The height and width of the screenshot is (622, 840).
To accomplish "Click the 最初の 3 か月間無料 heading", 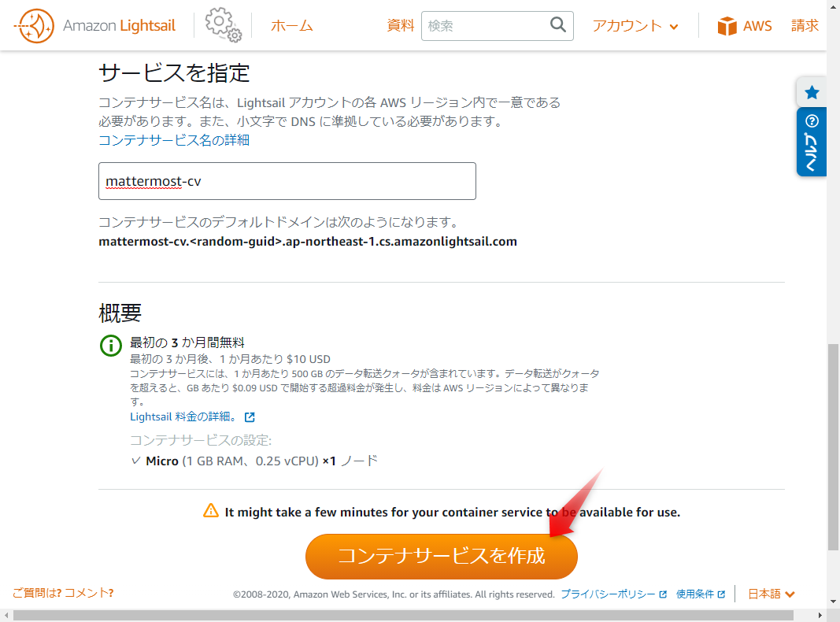I will tap(187, 342).
